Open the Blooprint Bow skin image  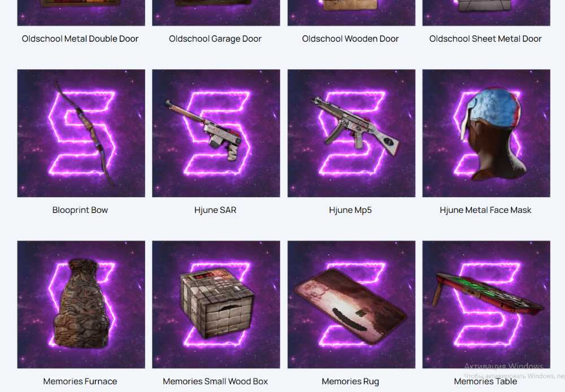tap(81, 133)
